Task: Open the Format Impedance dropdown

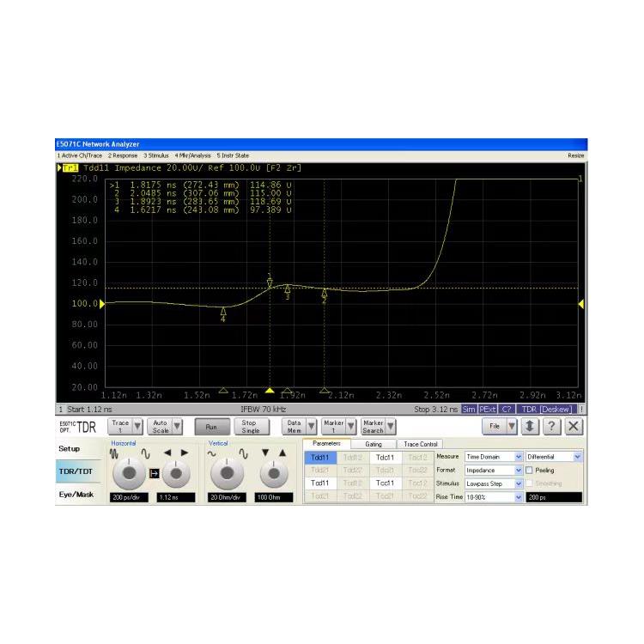Action: (x=518, y=471)
